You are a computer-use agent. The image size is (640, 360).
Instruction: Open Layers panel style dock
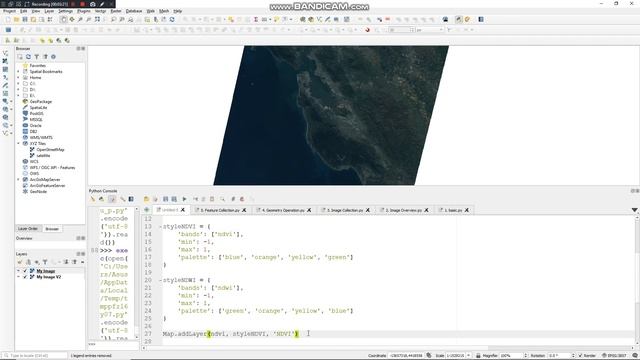click(x=20, y=262)
